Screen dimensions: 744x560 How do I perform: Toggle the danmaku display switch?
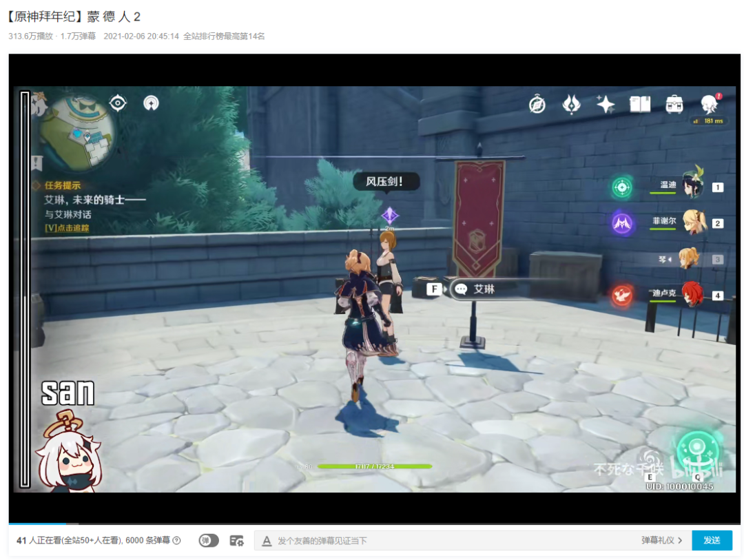tap(209, 541)
